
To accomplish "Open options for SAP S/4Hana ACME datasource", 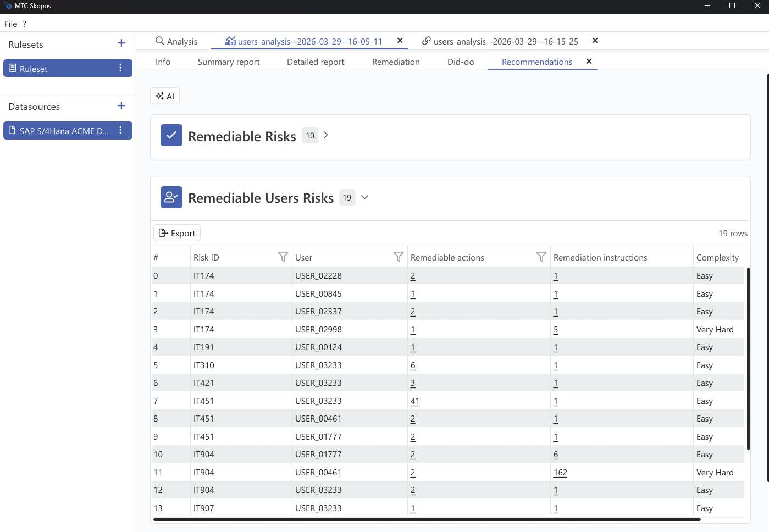I will click(x=121, y=130).
